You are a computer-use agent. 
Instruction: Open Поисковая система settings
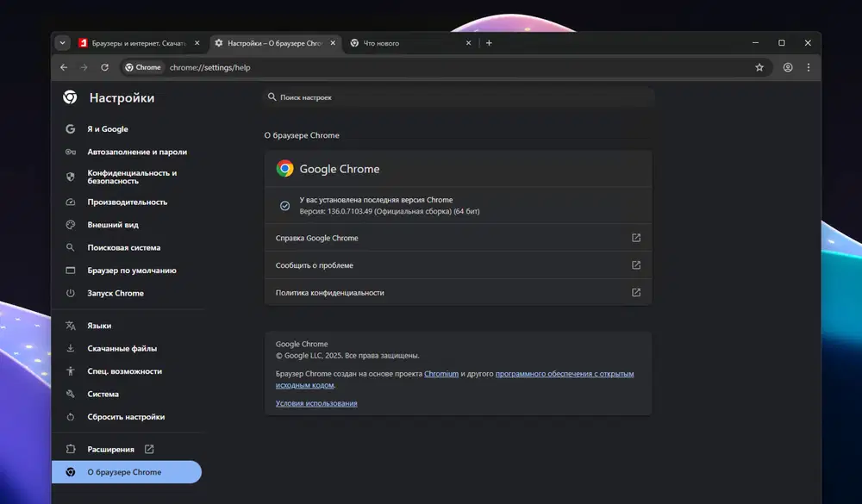pos(123,247)
